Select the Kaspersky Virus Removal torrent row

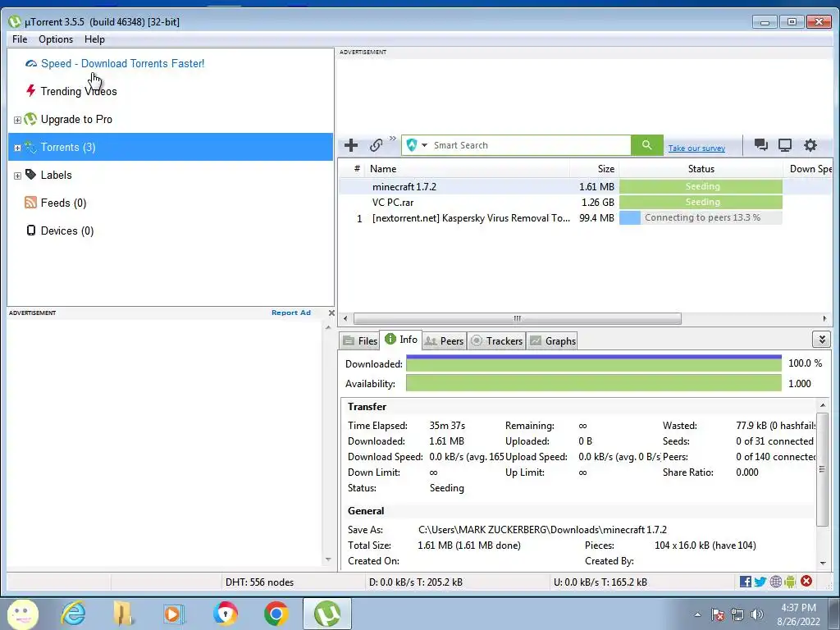586,217
